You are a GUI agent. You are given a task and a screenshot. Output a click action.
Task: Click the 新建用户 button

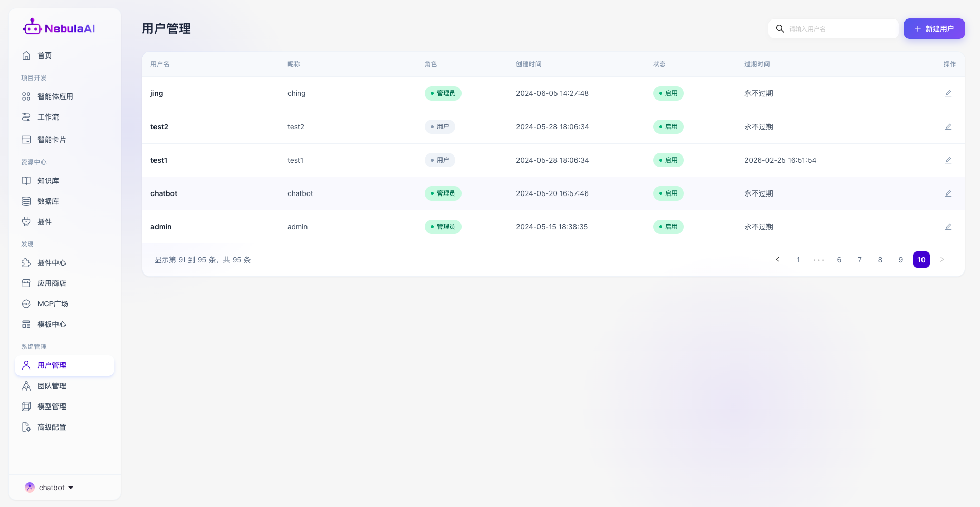point(934,29)
